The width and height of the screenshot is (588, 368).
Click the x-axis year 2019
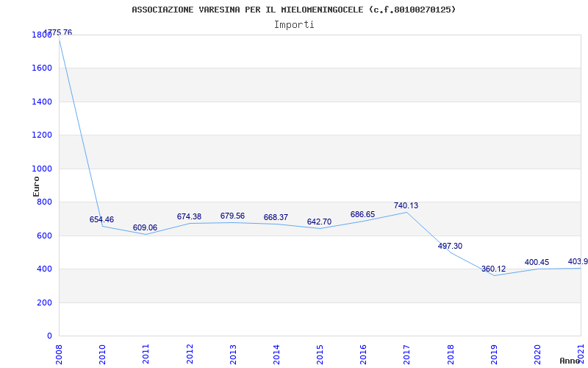click(x=494, y=355)
